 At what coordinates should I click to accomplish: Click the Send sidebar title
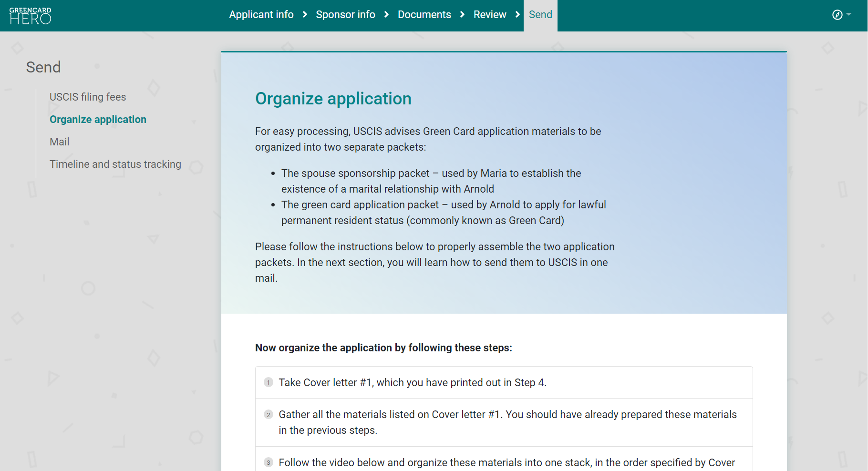(x=43, y=67)
